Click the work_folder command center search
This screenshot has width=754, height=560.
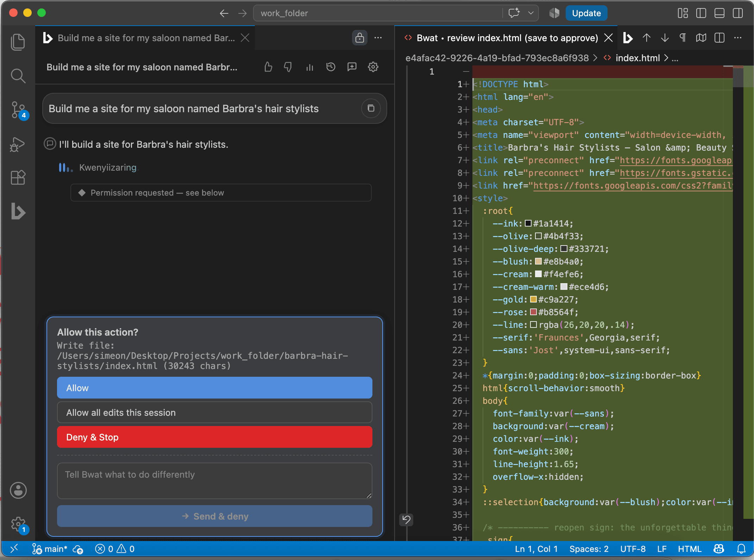coord(378,13)
